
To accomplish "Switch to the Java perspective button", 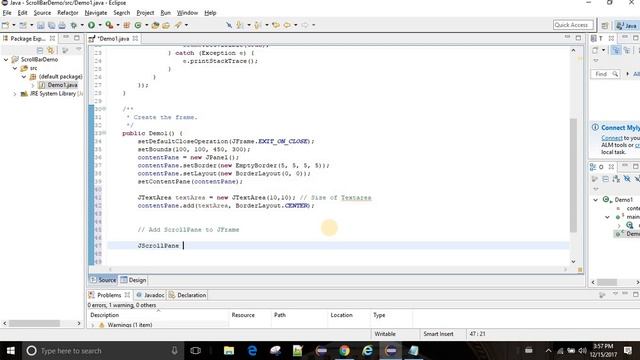I will pos(627,26).
